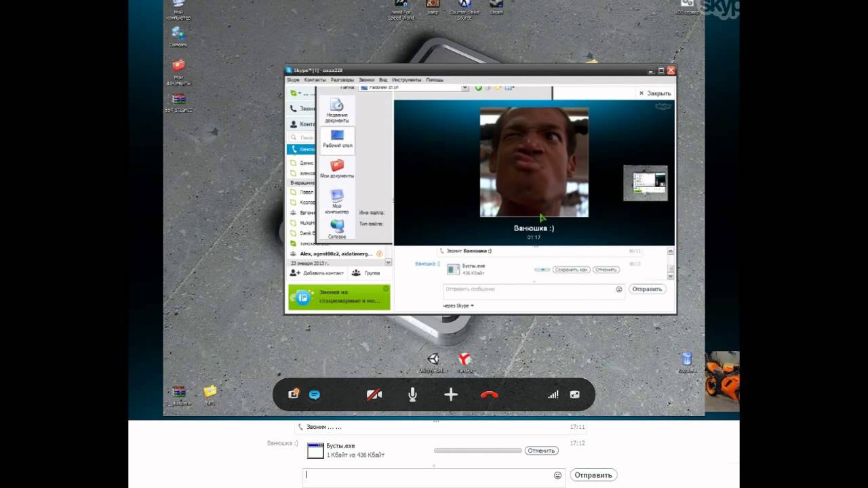Click Группа button in shared Skype window
The width and height of the screenshot is (868, 488).
click(366, 272)
